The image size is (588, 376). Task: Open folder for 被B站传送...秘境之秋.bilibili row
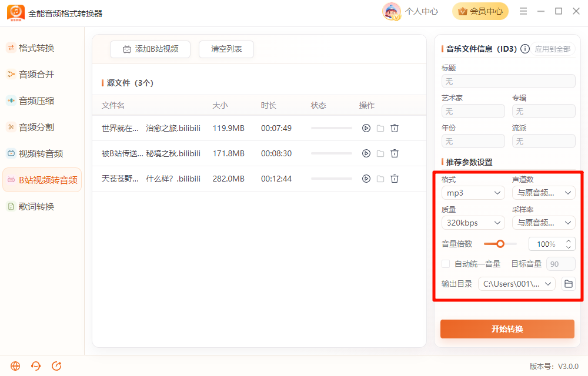[x=380, y=153]
